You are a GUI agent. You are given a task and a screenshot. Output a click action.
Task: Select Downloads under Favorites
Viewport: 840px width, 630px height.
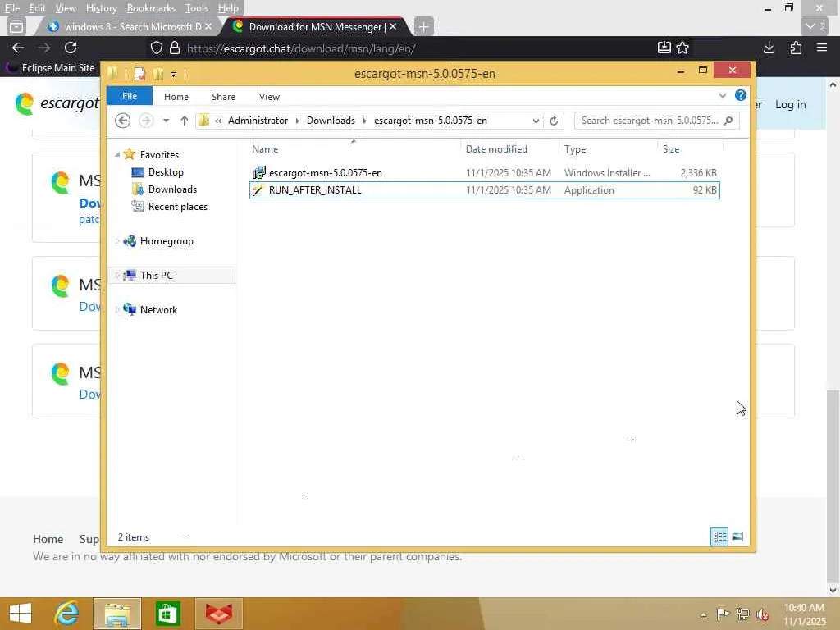pyautogui.click(x=172, y=189)
